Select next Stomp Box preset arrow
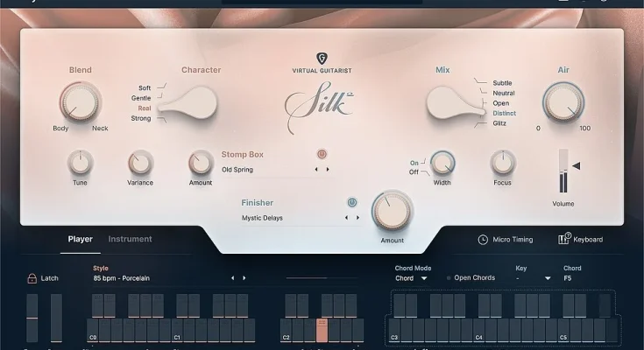The width and height of the screenshot is (644, 350). click(329, 170)
